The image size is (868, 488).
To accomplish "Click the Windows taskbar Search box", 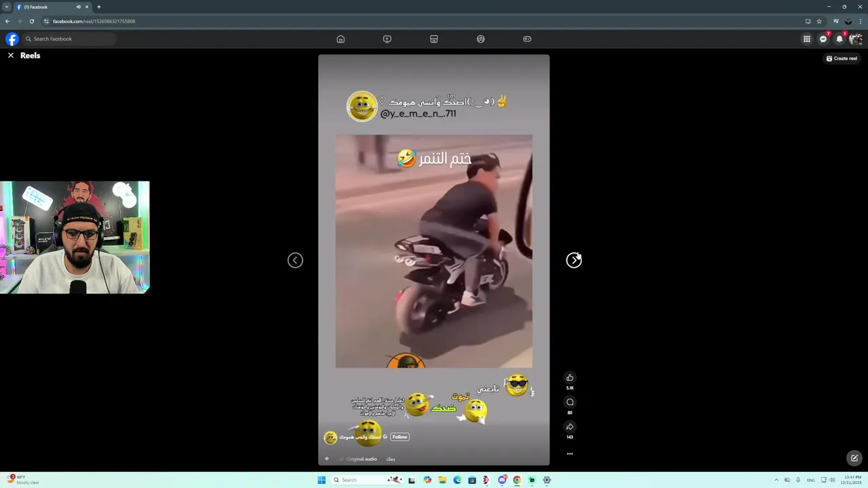I will (366, 480).
